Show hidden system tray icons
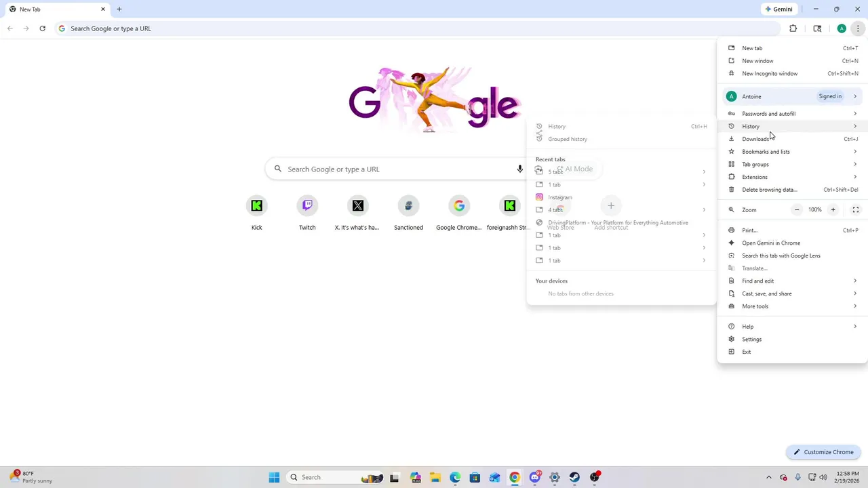This screenshot has height=488, width=868. 768,477
